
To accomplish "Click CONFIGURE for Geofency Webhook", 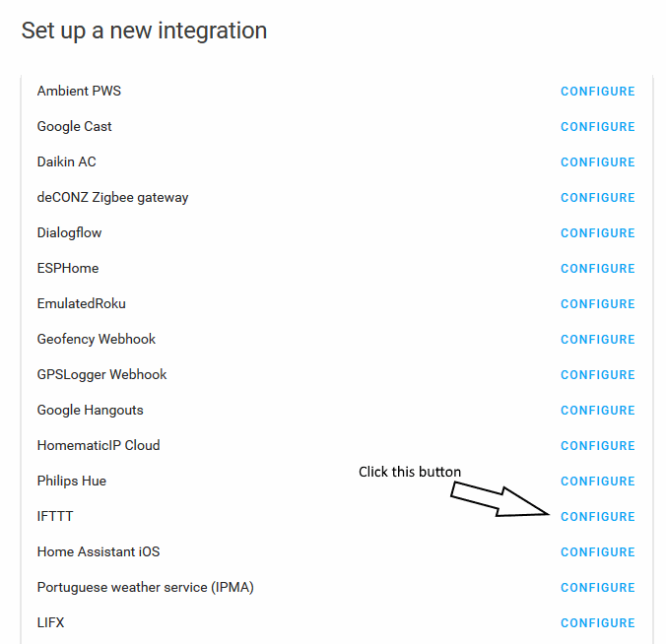I will click(598, 339).
